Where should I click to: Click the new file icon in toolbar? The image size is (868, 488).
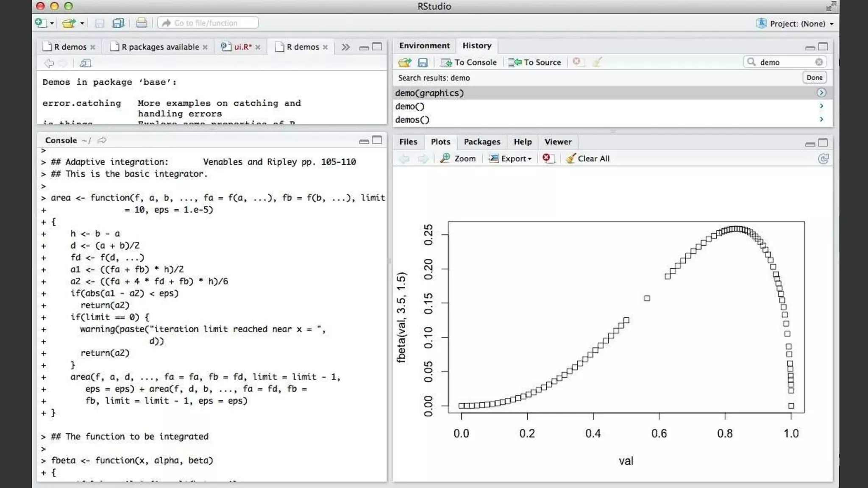click(41, 23)
